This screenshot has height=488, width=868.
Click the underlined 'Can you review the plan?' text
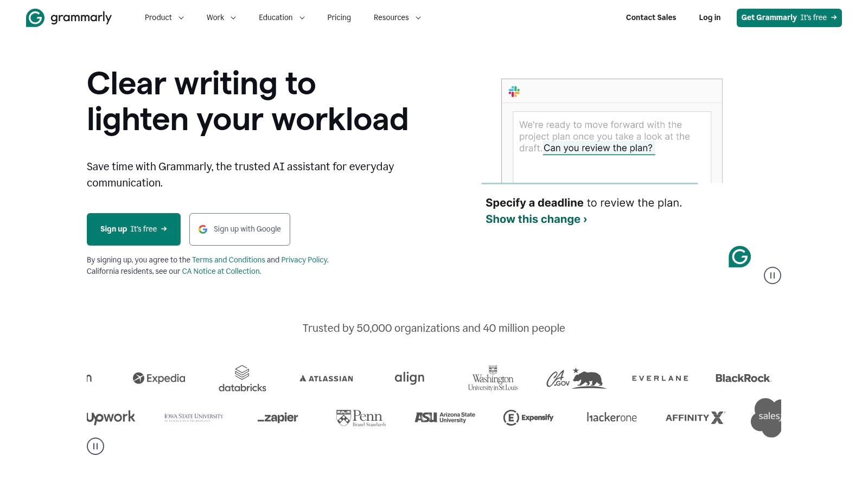coord(598,148)
